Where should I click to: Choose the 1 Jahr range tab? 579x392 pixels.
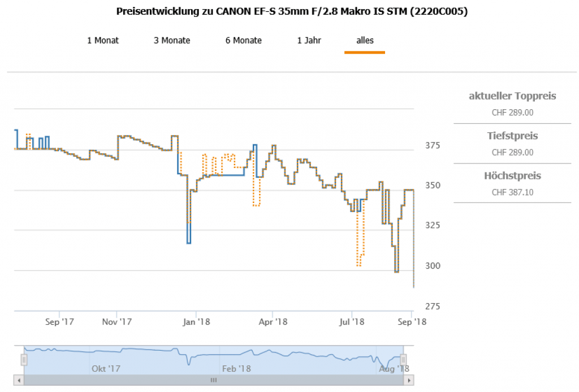[x=309, y=40]
